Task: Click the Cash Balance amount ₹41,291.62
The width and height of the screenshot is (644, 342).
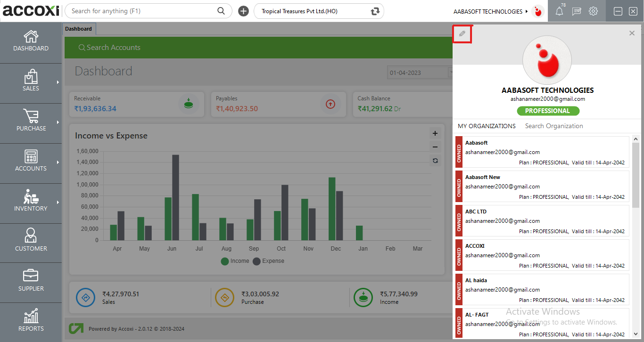Action: pos(375,109)
